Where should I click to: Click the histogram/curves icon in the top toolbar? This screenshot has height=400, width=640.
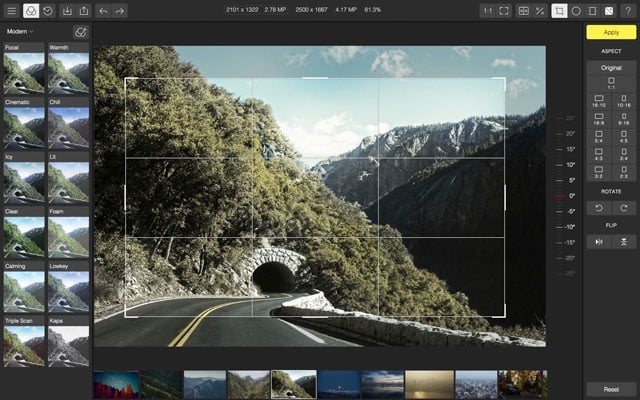pyautogui.click(x=540, y=11)
